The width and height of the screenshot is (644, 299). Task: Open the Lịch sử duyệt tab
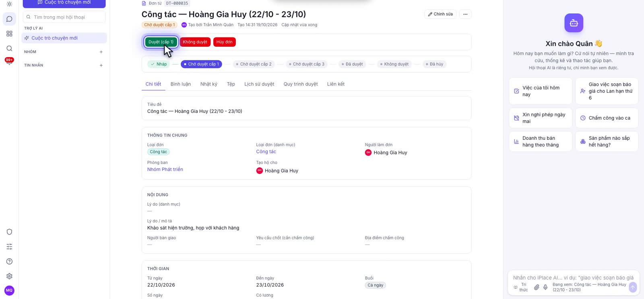[259, 84]
